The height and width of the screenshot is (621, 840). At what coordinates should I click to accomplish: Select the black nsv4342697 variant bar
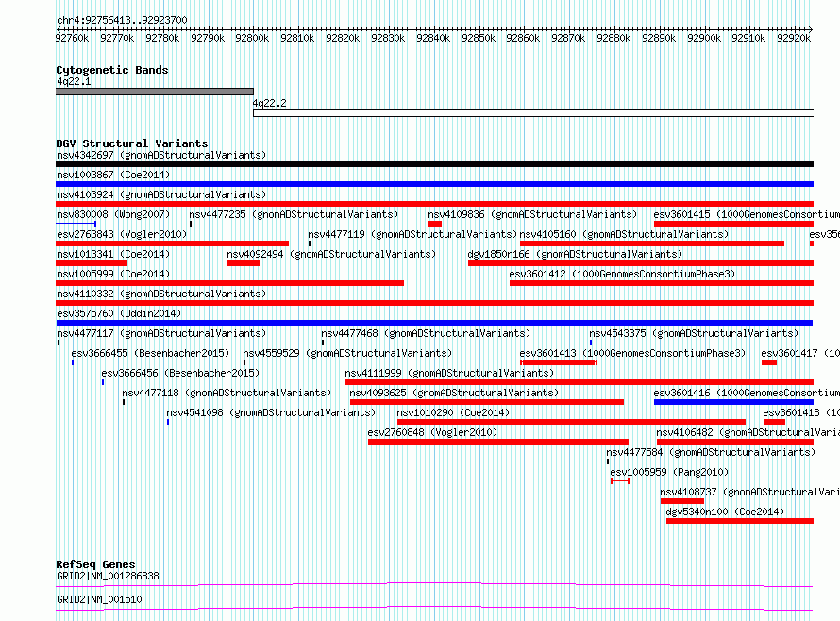point(434,164)
